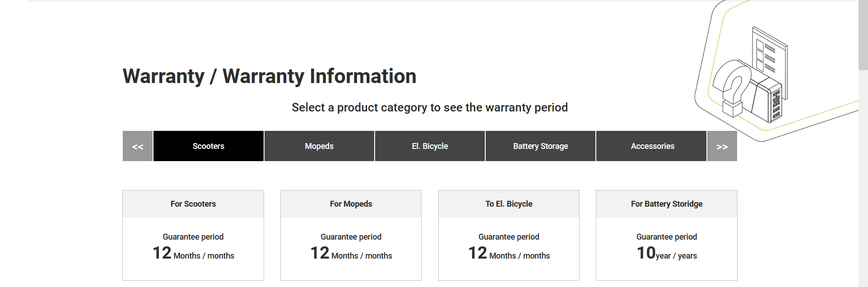Select the Battery Storage tab
The width and height of the screenshot is (868, 287).
540,146
